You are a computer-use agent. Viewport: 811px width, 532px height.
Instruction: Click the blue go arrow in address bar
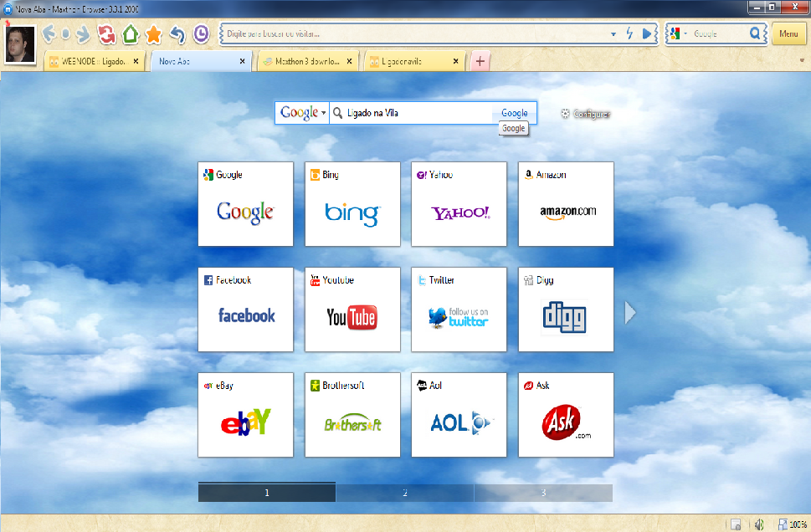pyautogui.click(x=646, y=33)
